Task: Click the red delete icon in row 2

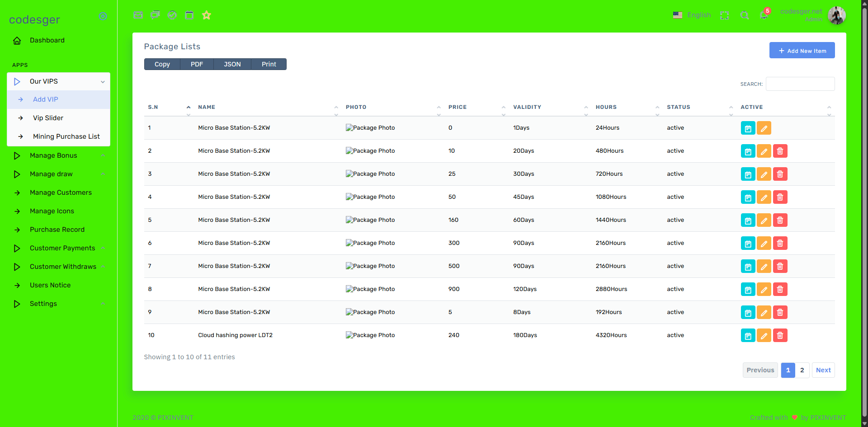Action: 780,151
